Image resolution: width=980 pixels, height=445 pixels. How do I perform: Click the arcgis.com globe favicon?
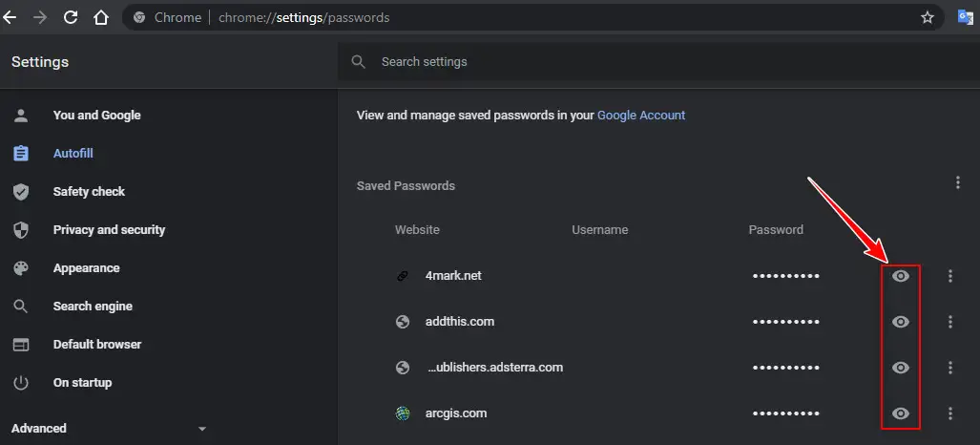coord(403,413)
